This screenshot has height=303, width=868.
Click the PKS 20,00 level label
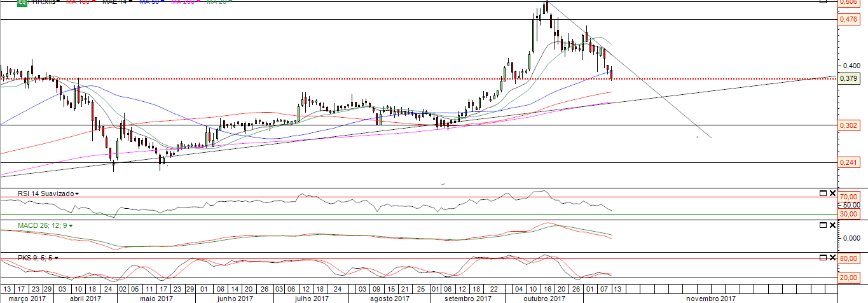[x=849, y=278]
